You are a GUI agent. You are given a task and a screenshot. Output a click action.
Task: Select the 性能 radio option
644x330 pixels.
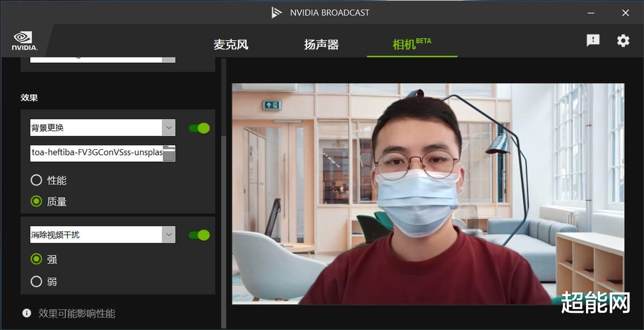(36, 180)
